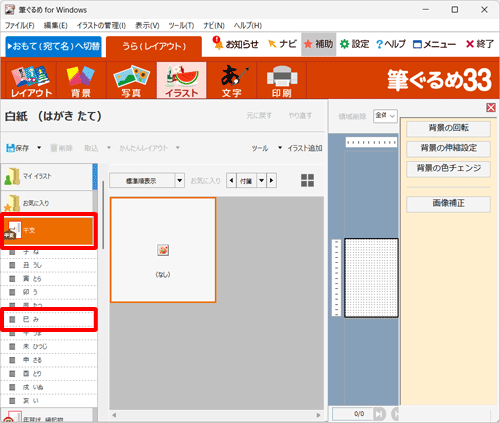Screen dimensions: 500x423
Task: Open the ツール(T) menu
Action: coord(181,26)
